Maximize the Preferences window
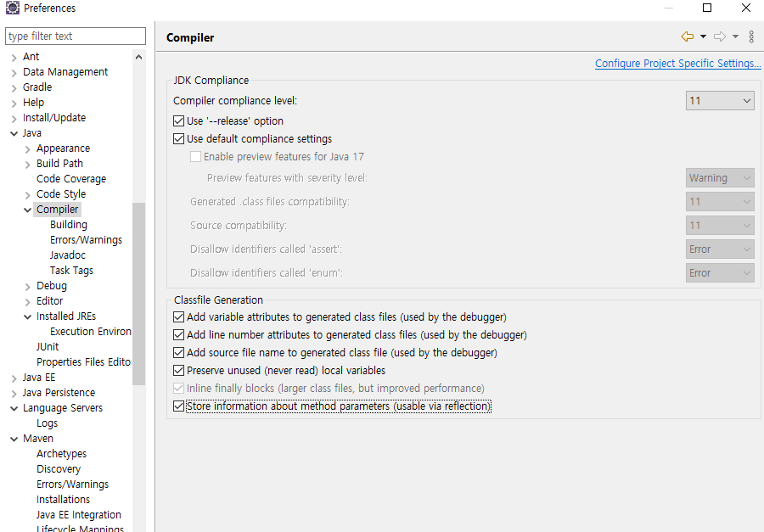 point(707,8)
